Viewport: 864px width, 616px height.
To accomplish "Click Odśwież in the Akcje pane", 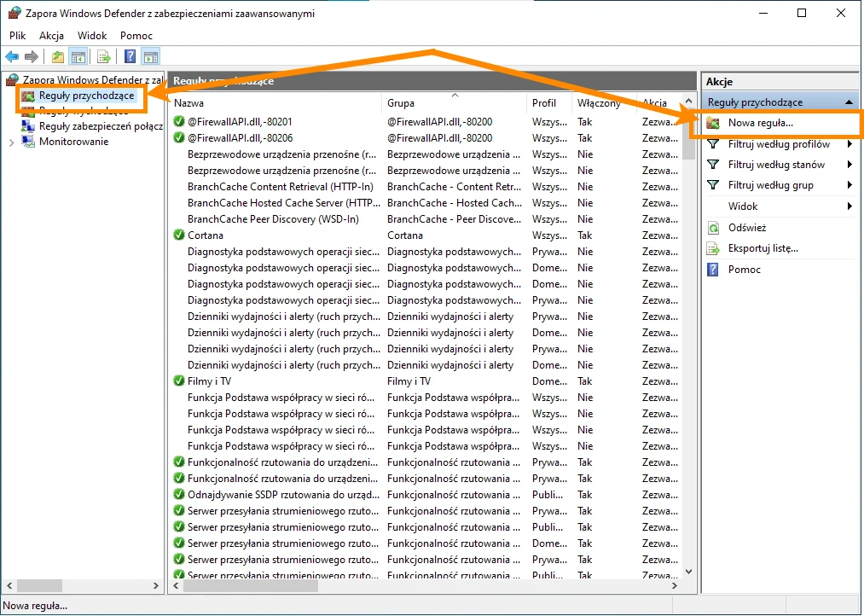I will [747, 228].
